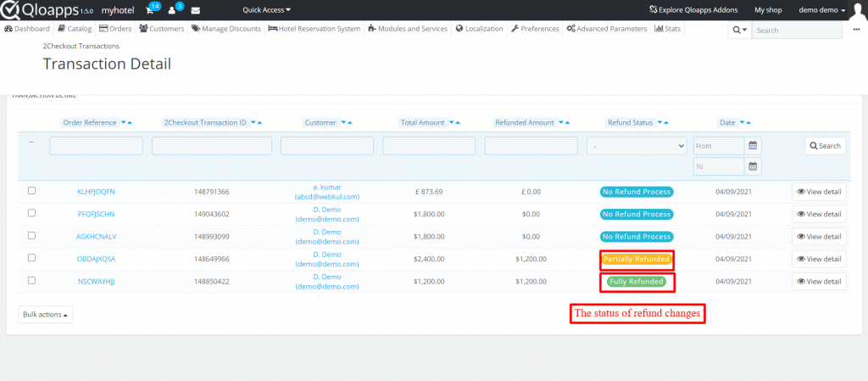Open the Localization menu
This screenshot has width=868, height=381.
480,29
